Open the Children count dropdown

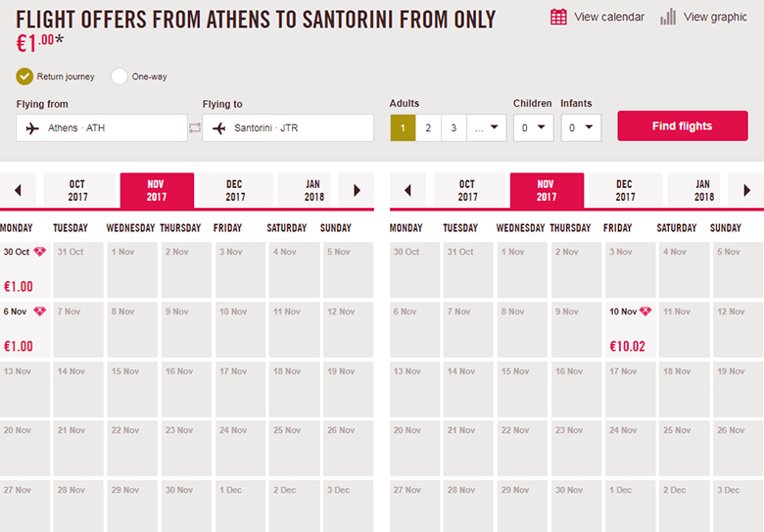534,127
